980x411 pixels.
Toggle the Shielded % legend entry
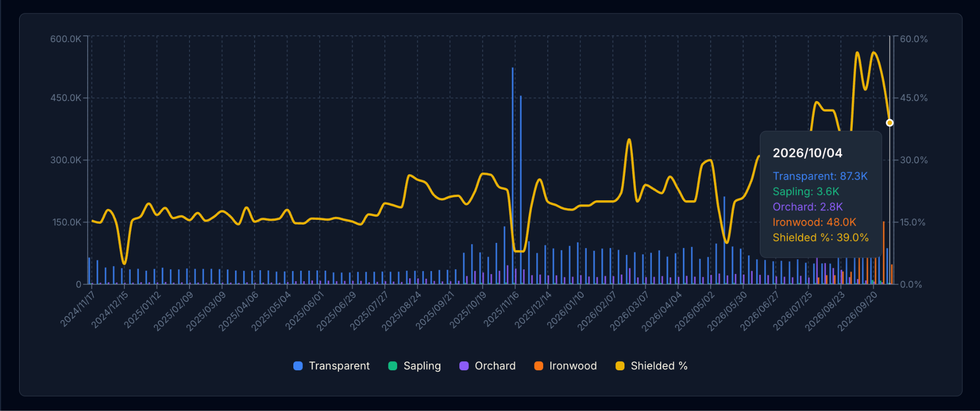(x=652, y=366)
